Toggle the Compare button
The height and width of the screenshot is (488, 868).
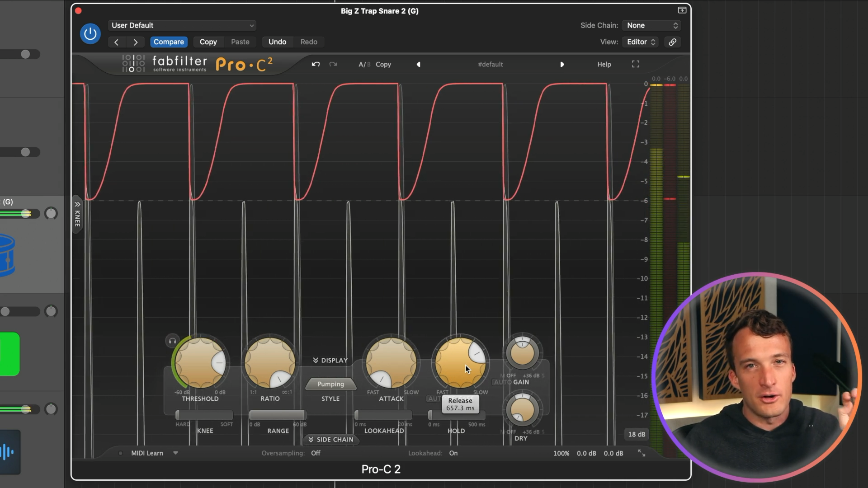click(169, 42)
